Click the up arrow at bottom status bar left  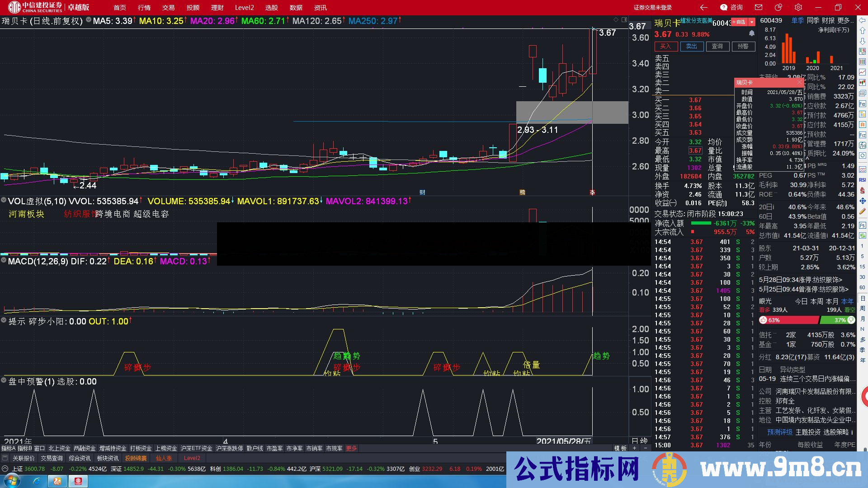click(x=5, y=469)
